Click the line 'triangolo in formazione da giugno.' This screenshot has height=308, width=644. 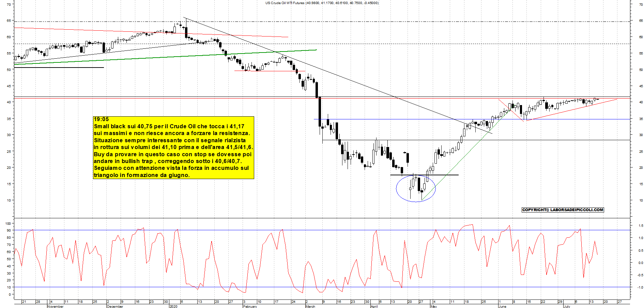pos(142,175)
